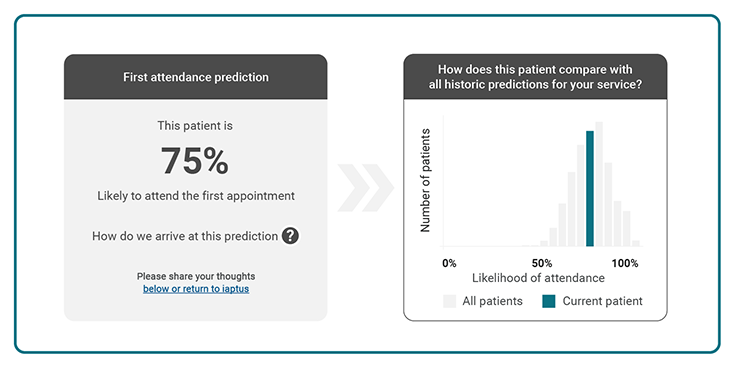The width and height of the screenshot is (735, 368).
Task: Select the teal current patient bar
Action: coord(590,188)
